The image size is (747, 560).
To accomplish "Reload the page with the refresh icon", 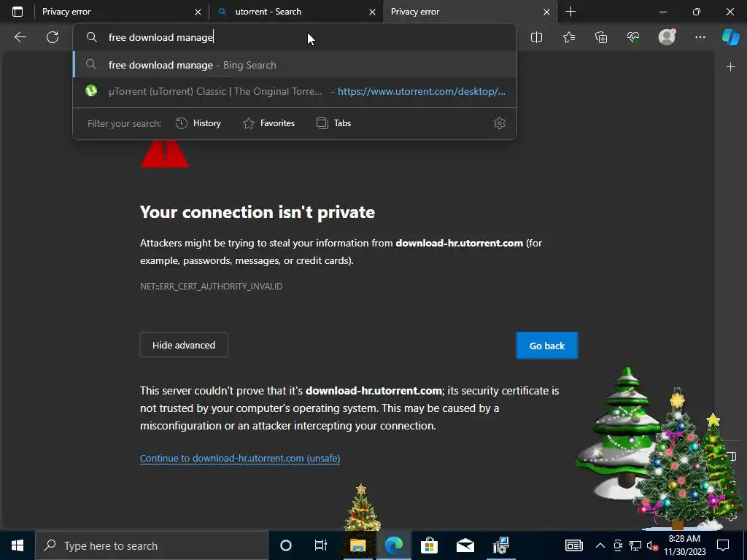I will (x=53, y=37).
